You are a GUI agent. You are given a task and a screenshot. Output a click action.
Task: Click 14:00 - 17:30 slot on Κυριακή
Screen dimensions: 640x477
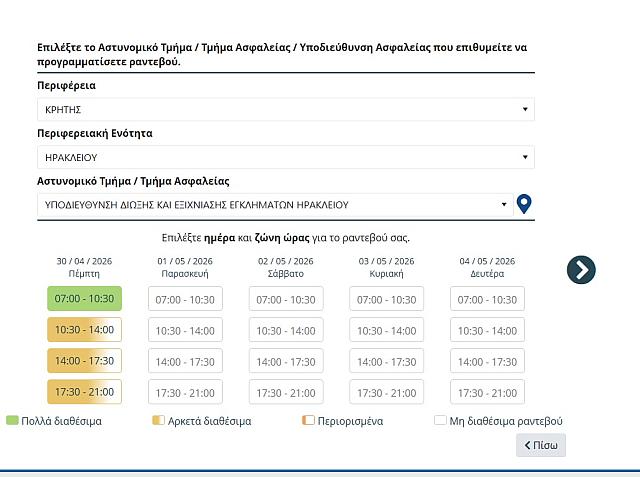pos(386,361)
